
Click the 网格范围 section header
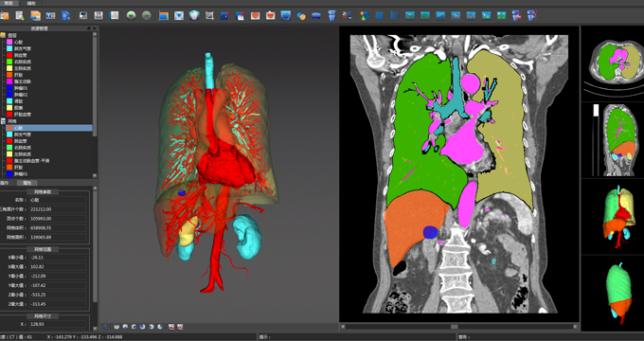click(x=44, y=249)
